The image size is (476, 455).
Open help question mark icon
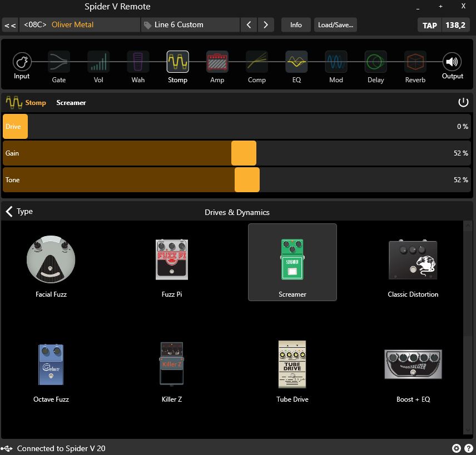point(469,448)
